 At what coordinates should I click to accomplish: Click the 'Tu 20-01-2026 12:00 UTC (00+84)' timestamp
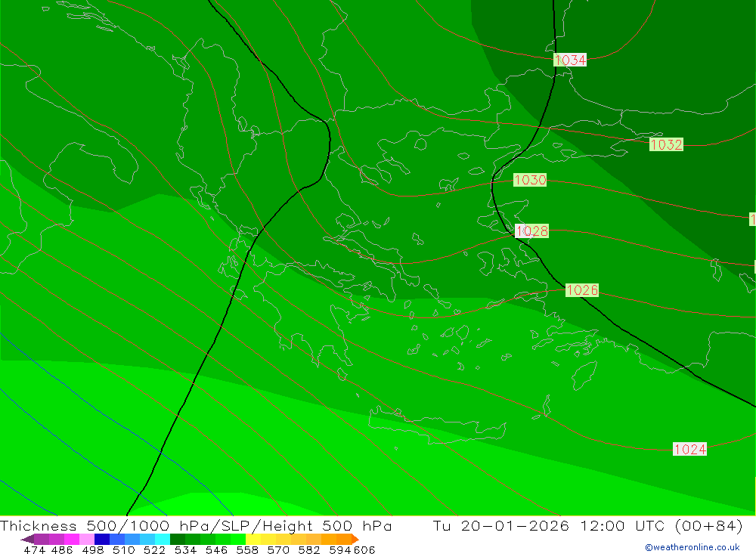tap(587, 525)
